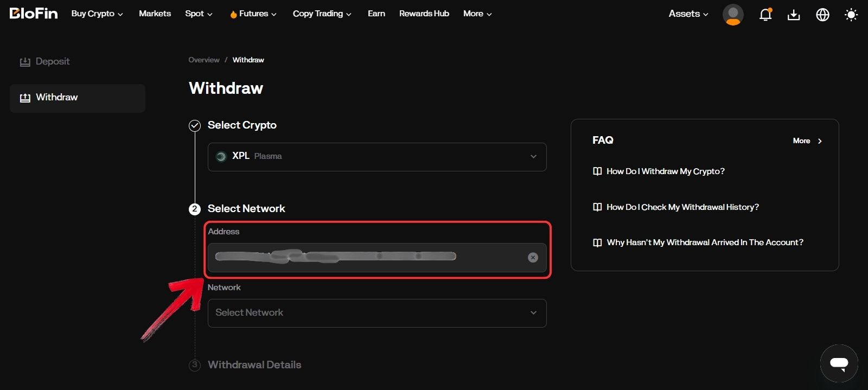Clear the address field with X icon
The image size is (868, 390).
coord(533,258)
